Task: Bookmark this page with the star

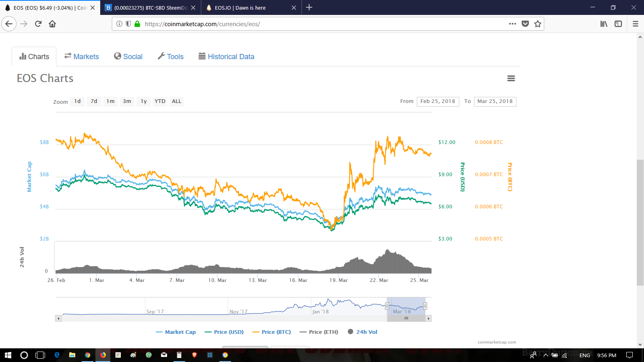Action: tap(538, 24)
